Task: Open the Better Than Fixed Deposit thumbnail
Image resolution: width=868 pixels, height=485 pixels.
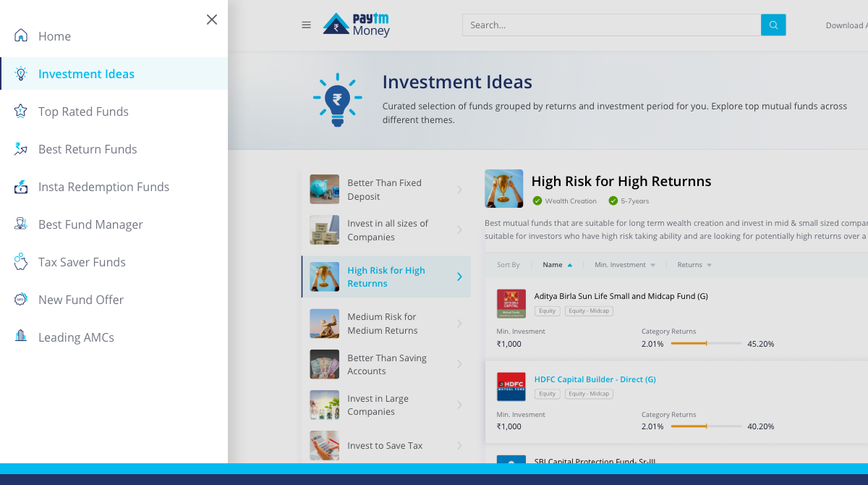Action: (x=324, y=190)
